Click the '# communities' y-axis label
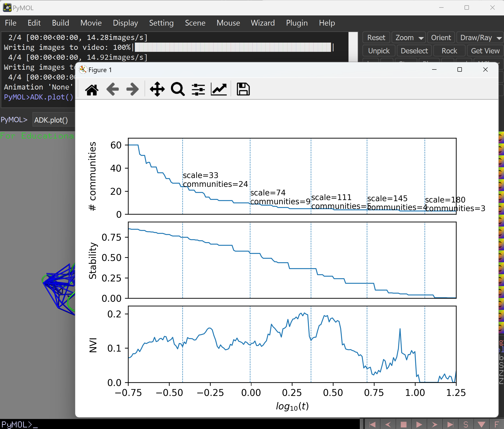The height and width of the screenshot is (429, 504). (x=92, y=176)
